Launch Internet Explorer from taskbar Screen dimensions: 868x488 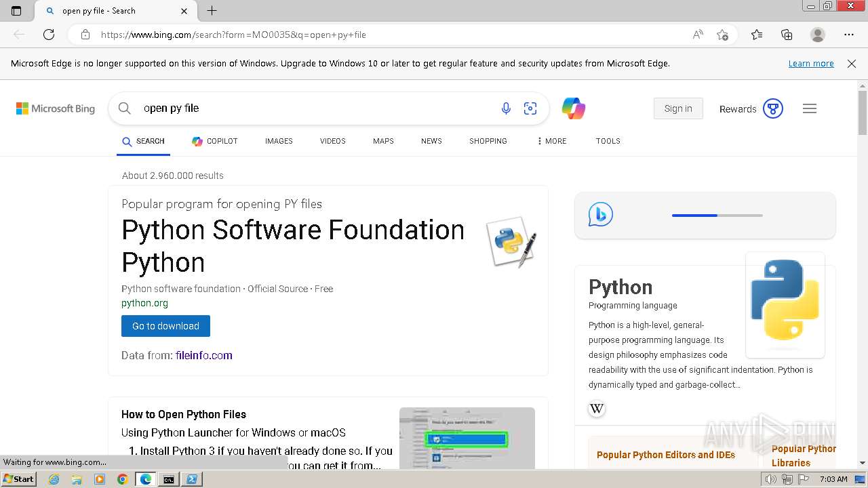coord(54,479)
